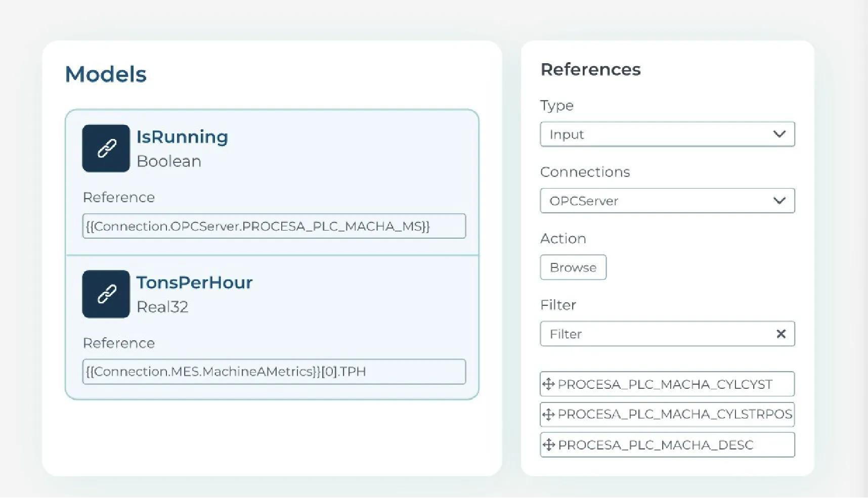This screenshot has height=498, width=868.
Task: Open the Connections dropdown showing OPCServer
Action: pyautogui.click(x=667, y=201)
